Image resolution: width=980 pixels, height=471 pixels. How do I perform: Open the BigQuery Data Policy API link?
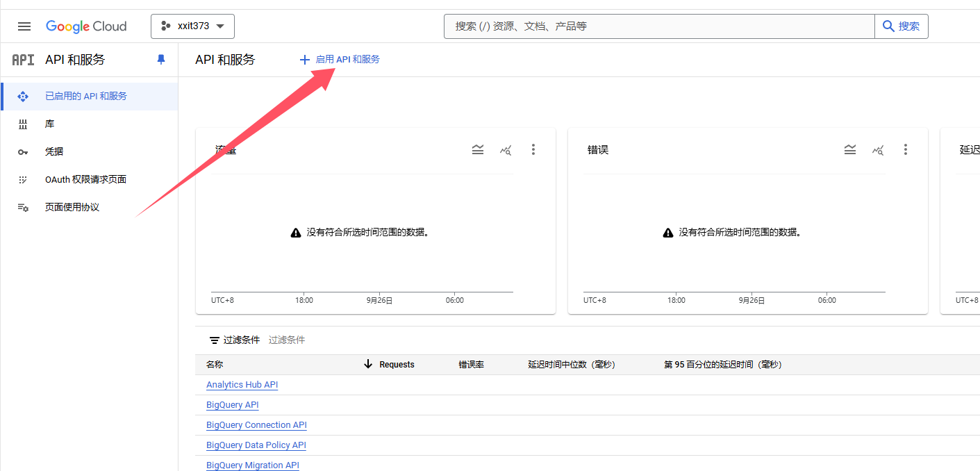tap(256, 445)
